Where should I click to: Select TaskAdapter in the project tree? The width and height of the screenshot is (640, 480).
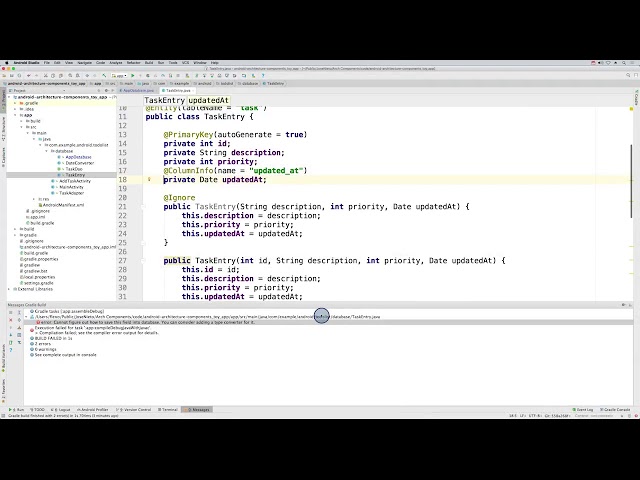[71, 193]
